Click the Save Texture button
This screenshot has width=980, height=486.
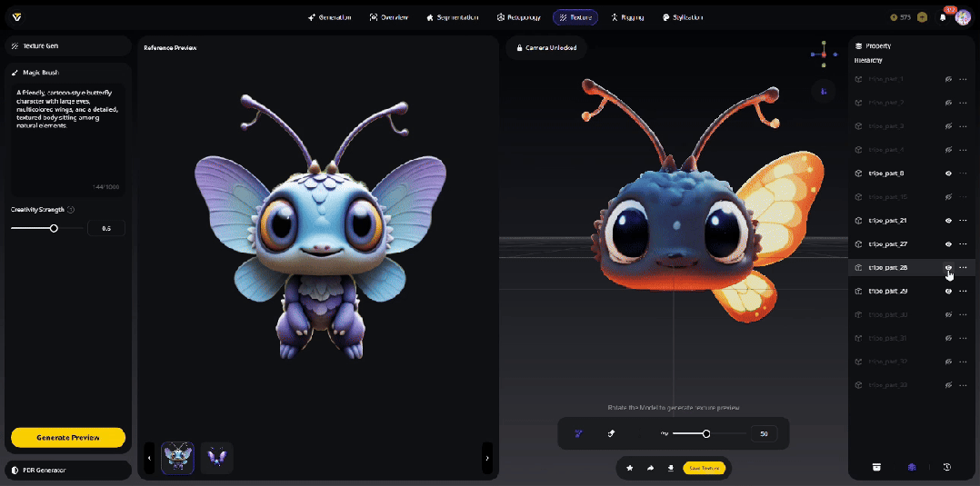coord(705,469)
